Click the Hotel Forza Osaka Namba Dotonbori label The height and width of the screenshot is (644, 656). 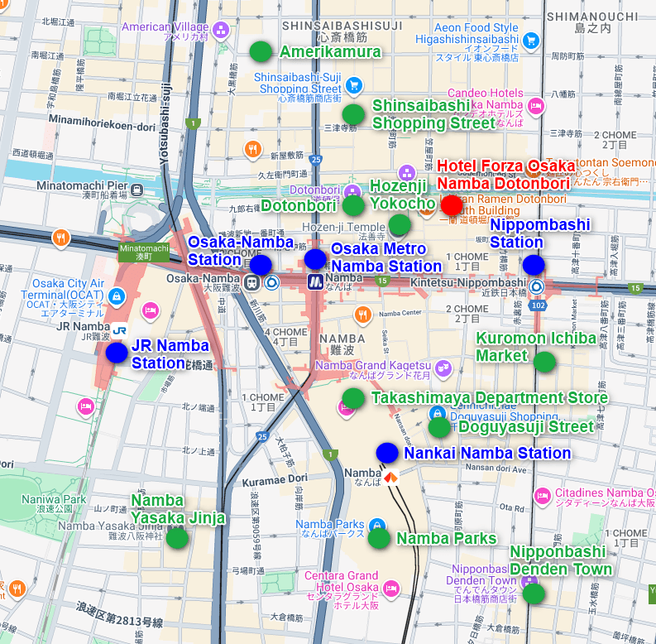pyautogui.click(x=505, y=175)
